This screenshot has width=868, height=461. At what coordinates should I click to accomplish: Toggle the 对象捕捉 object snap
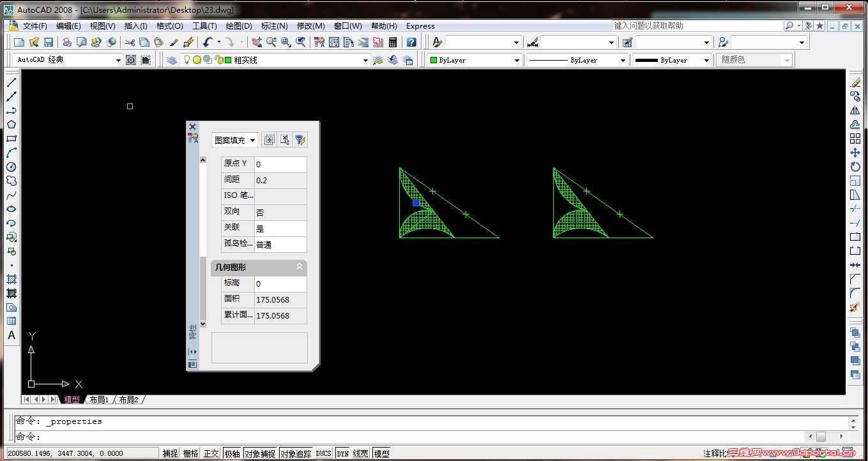260,453
